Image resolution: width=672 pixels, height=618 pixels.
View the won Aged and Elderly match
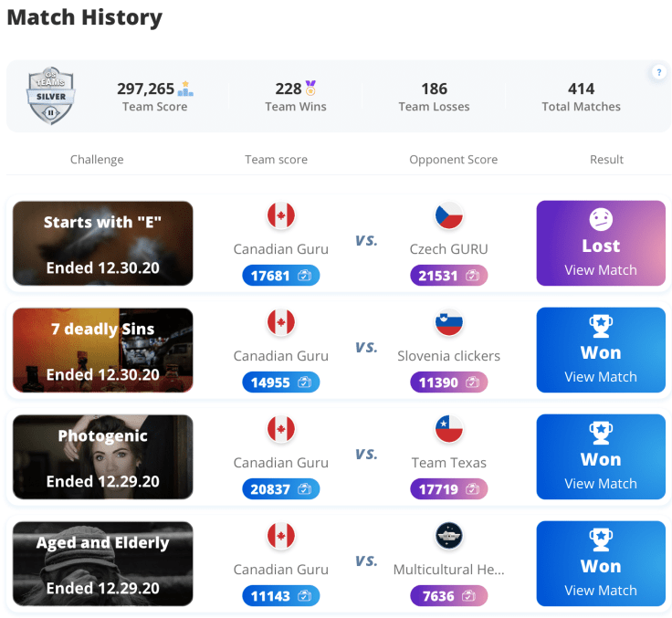click(601, 564)
